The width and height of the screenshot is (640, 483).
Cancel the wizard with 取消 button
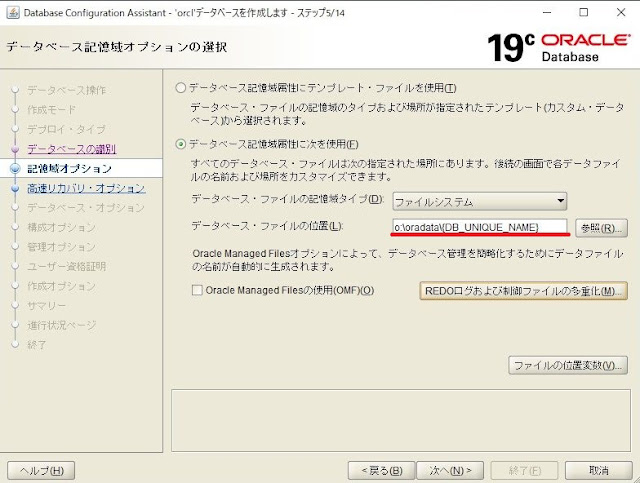pos(599,471)
